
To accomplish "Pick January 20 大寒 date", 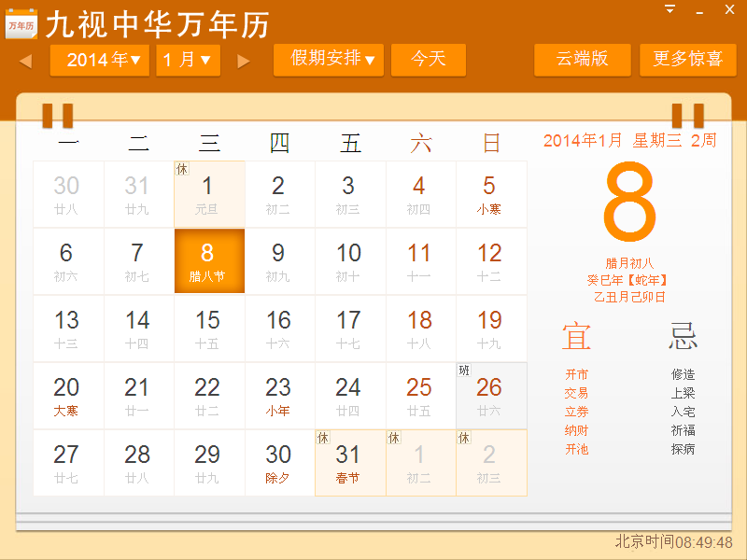I will pyautogui.click(x=68, y=396).
